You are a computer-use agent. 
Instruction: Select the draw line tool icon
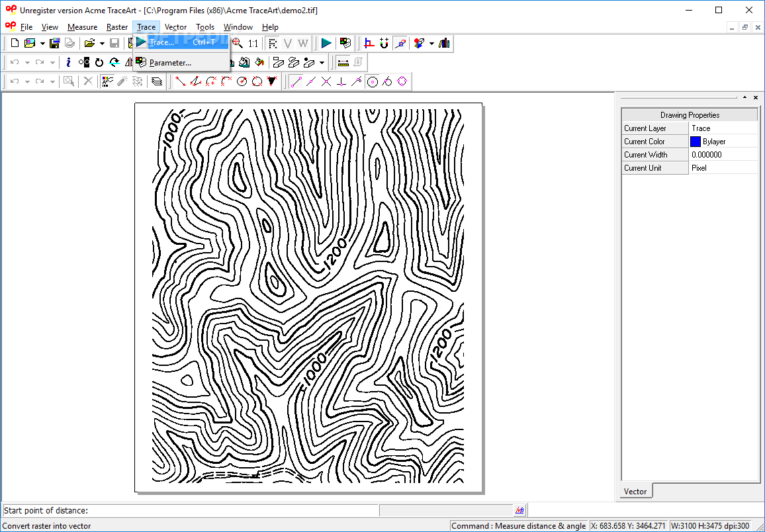click(181, 81)
